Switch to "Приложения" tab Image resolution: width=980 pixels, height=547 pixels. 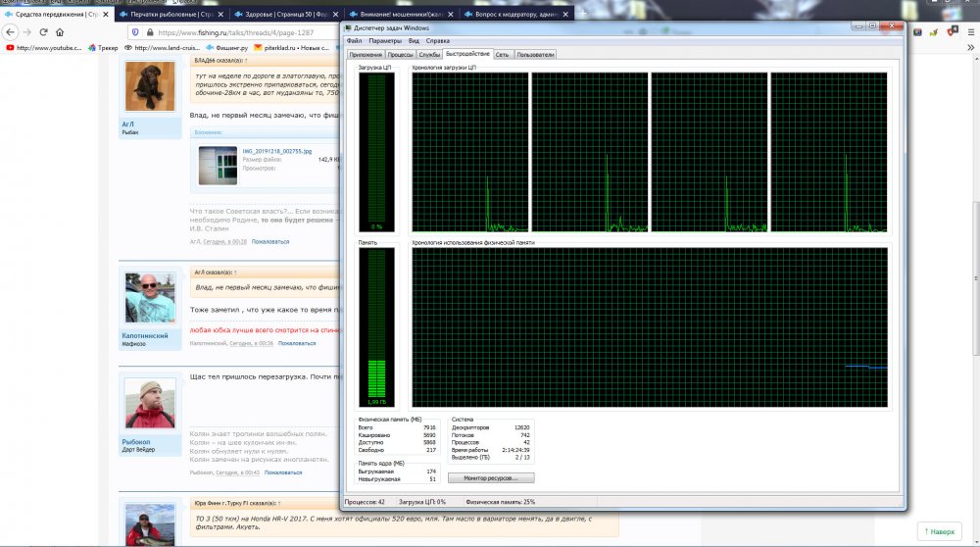366,54
